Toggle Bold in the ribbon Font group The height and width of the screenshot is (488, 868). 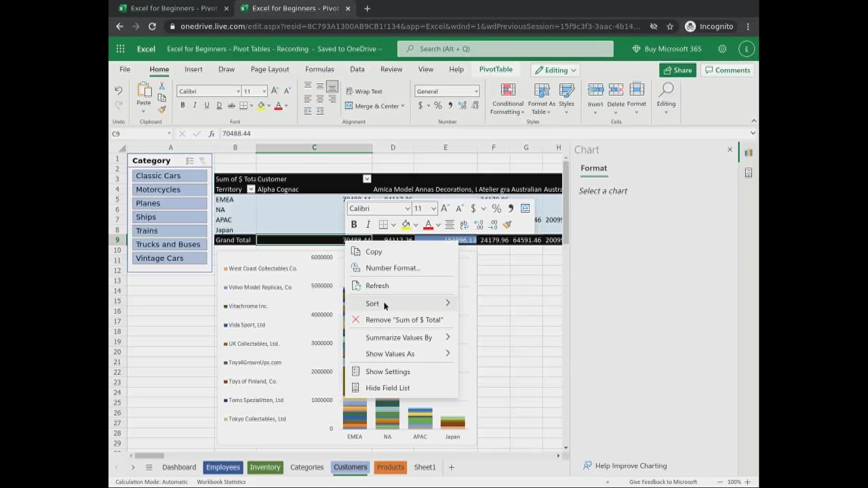point(182,105)
